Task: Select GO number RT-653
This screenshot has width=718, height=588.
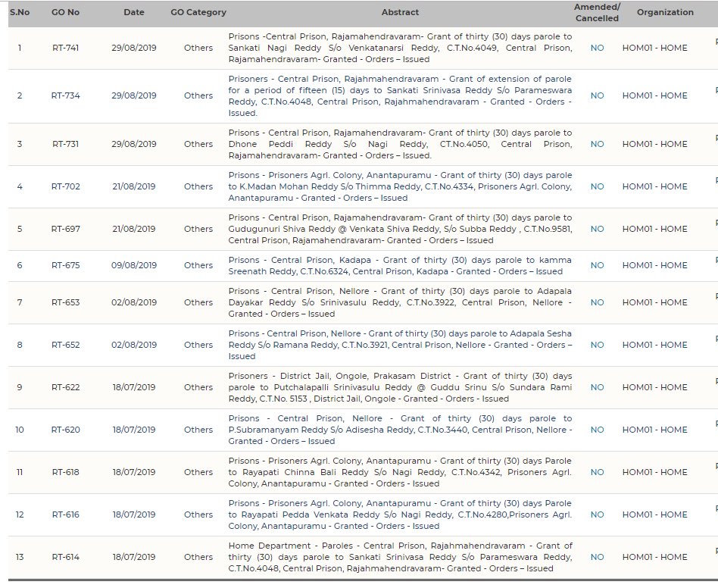Action: [x=65, y=302]
